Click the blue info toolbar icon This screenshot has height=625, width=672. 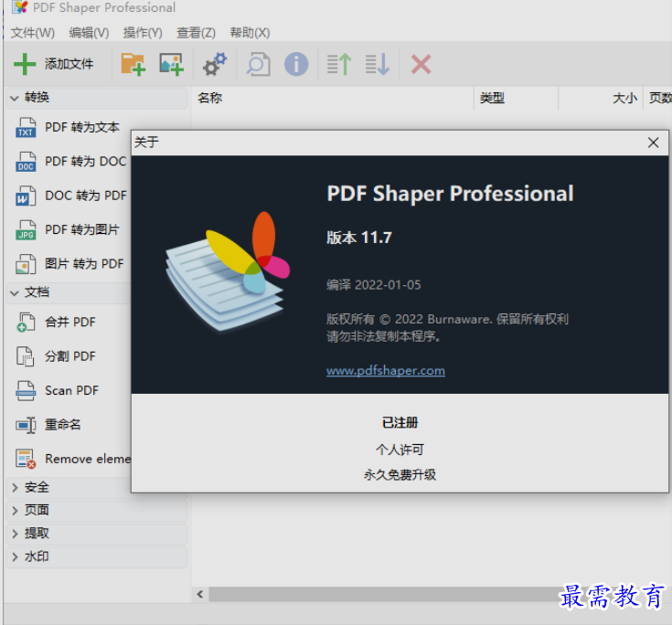(x=296, y=64)
